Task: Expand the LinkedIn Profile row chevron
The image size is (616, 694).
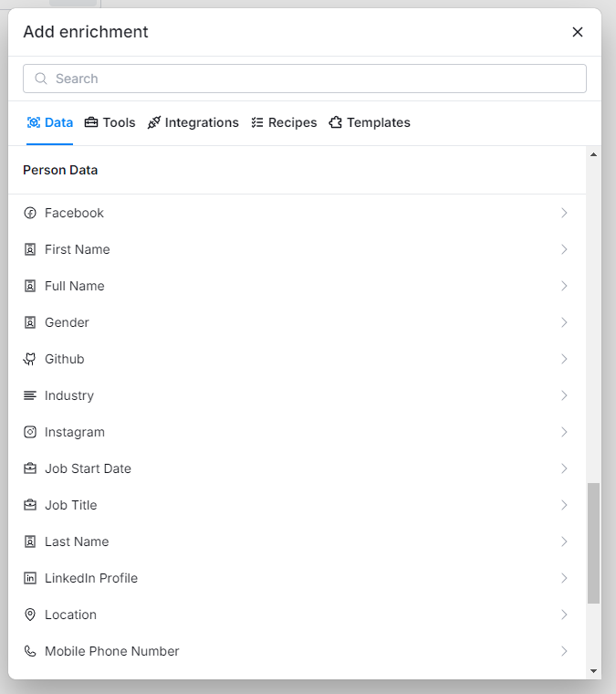Action: tap(564, 578)
